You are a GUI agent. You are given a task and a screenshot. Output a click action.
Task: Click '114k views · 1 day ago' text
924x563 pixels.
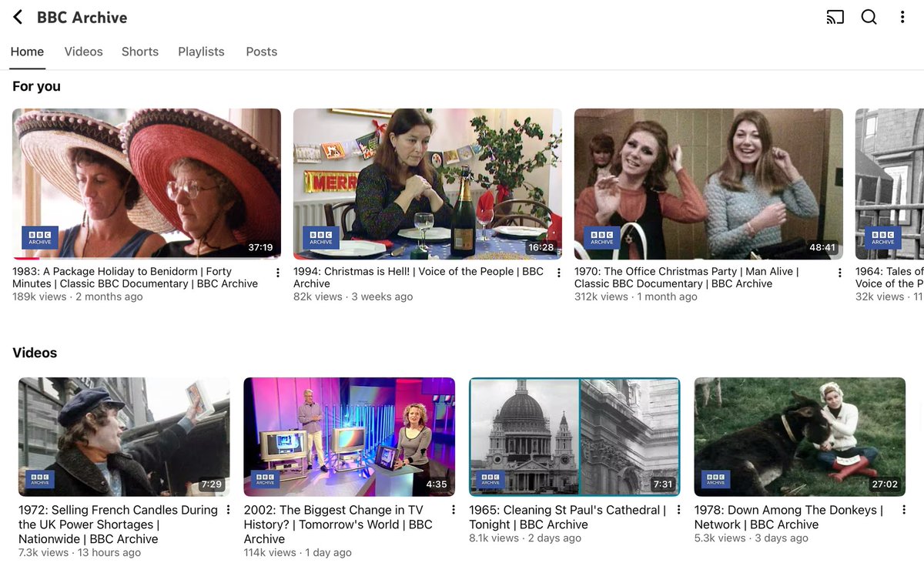[297, 552]
